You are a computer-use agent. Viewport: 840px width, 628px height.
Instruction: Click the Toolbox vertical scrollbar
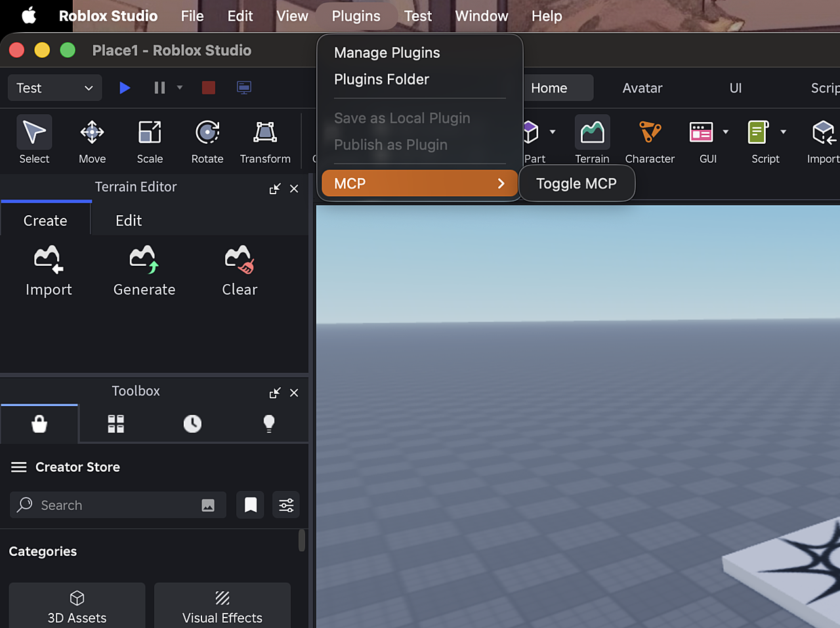pyautogui.click(x=302, y=540)
